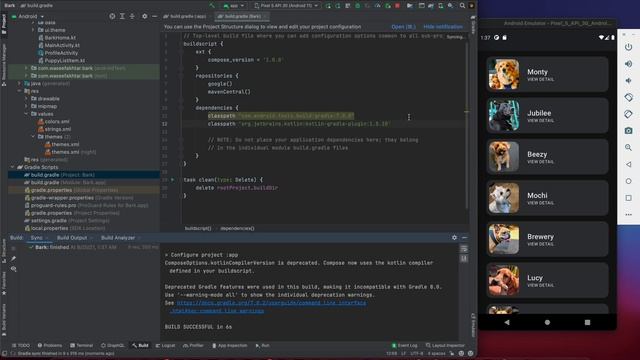
Task: Click the Build panel filter eye icon
Action: 13,269
